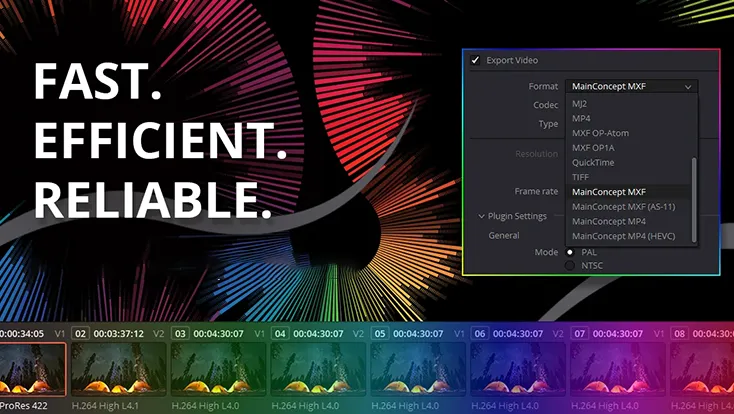The height and width of the screenshot is (414, 734).
Task: Click timecode 00:03:37:12
Action: 118,333
